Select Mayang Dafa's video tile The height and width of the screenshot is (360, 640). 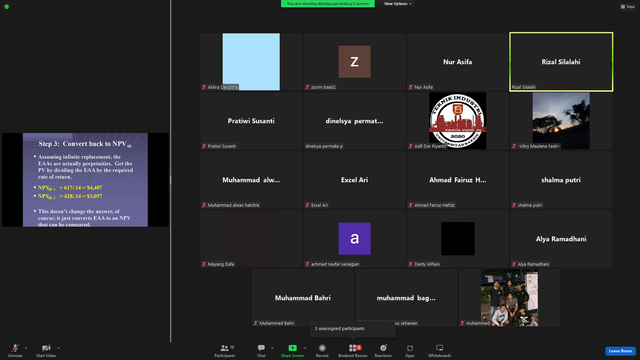pos(251,239)
